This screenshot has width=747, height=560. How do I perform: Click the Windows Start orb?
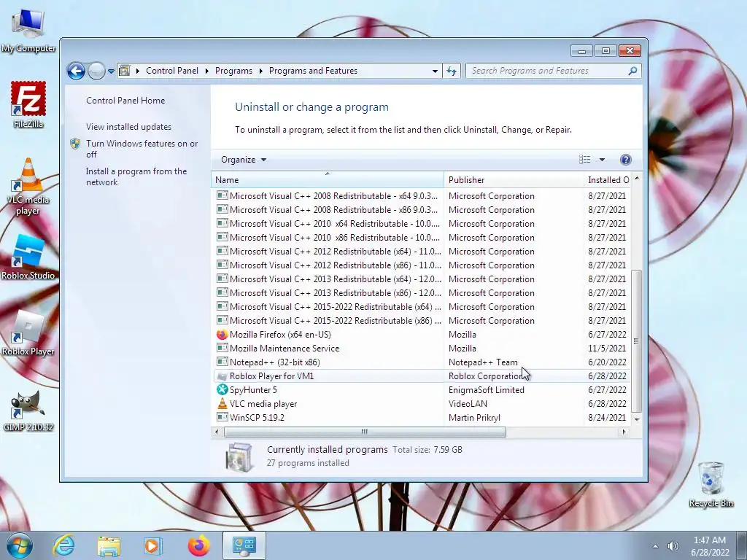click(x=20, y=545)
